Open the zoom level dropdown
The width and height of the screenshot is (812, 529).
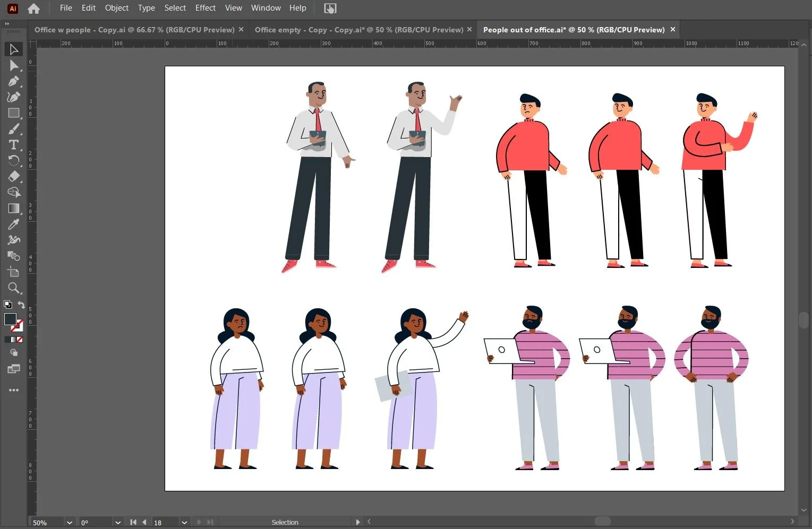(x=69, y=523)
